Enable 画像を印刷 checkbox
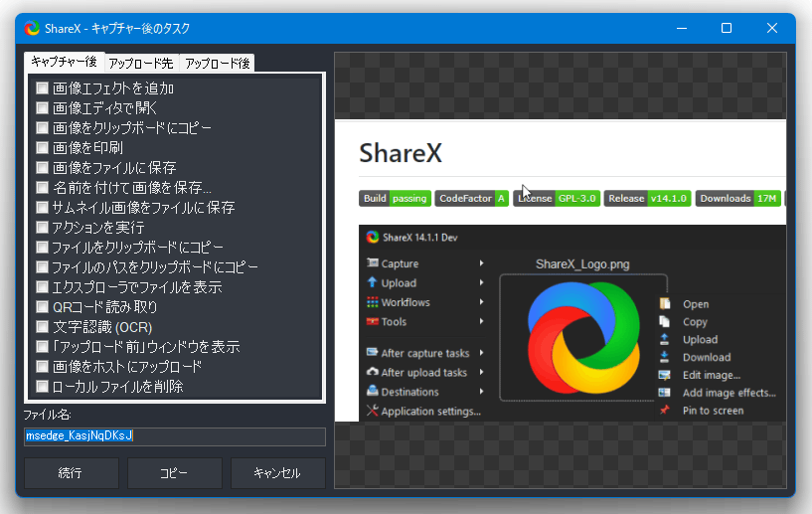 coord(42,148)
